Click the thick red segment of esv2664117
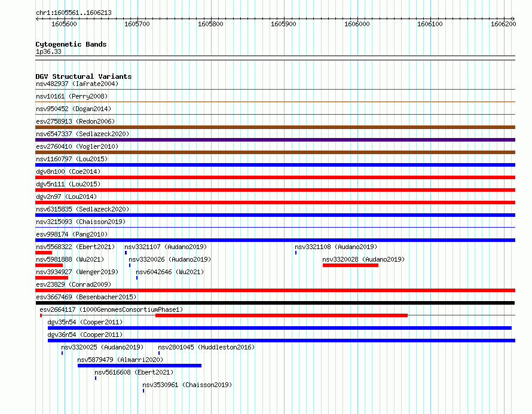 pyautogui.click(x=282, y=315)
